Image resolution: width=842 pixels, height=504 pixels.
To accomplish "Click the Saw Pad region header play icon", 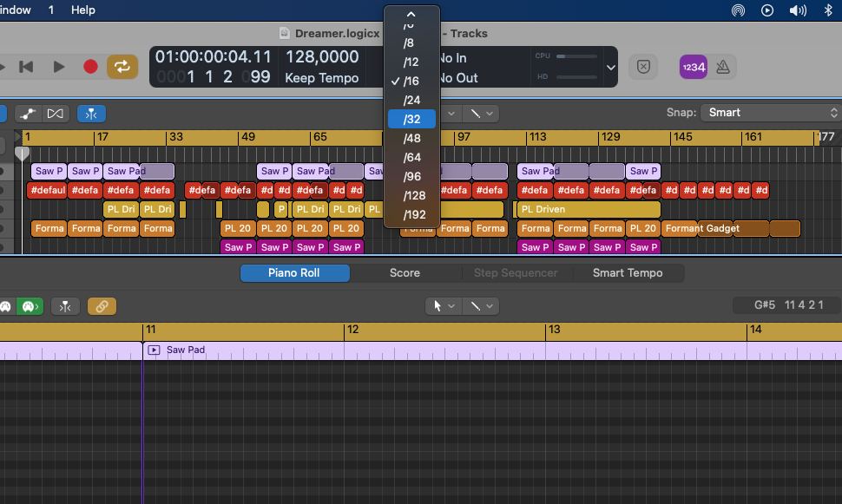I will 154,350.
